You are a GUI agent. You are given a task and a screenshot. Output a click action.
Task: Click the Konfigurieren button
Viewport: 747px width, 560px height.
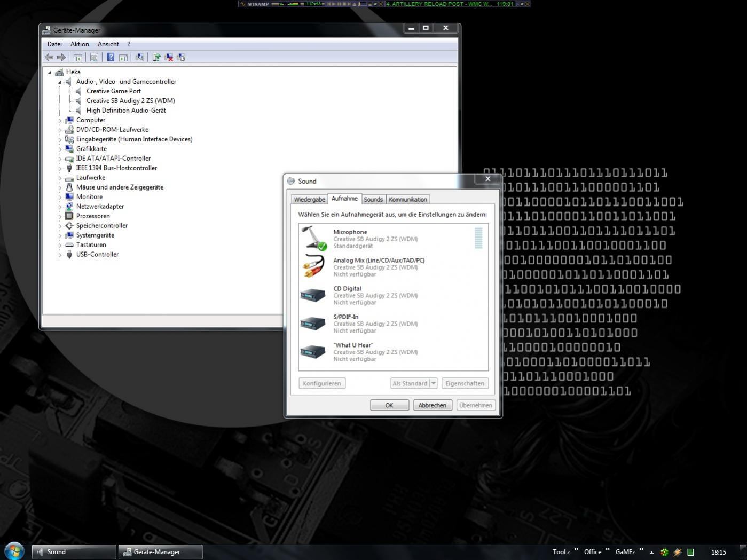(x=322, y=383)
